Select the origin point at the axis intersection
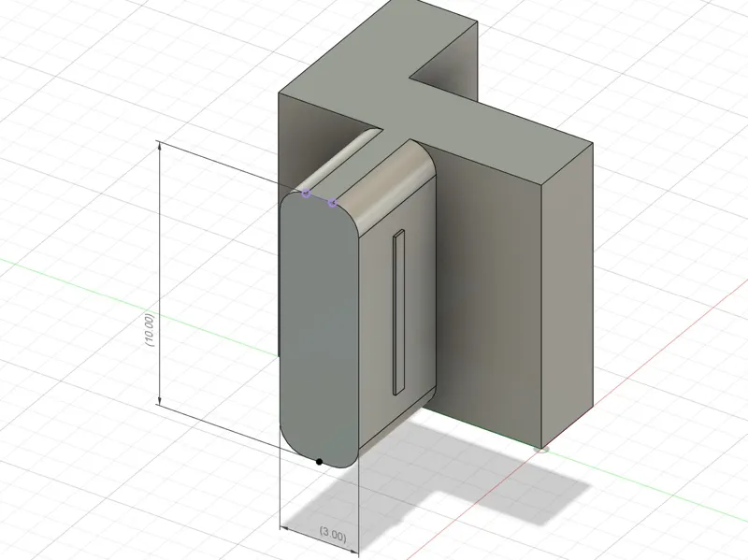 pos(543,449)
